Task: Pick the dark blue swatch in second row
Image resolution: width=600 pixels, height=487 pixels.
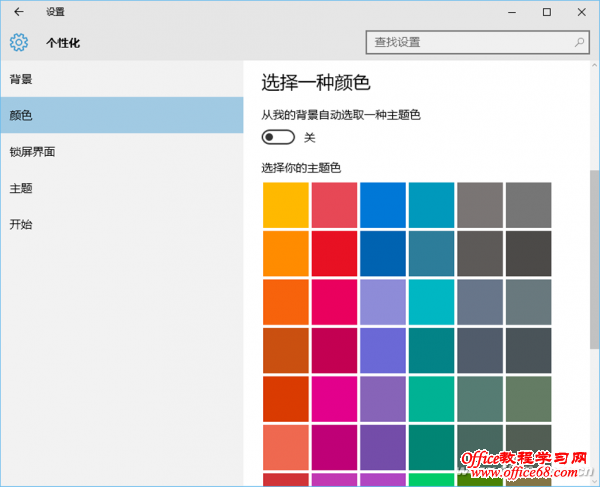Action: point(383,254)
